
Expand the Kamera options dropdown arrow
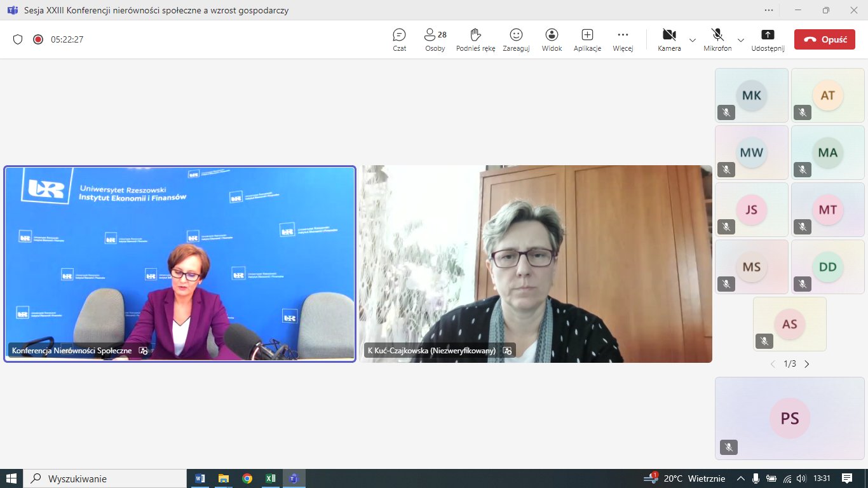[693, 39]
